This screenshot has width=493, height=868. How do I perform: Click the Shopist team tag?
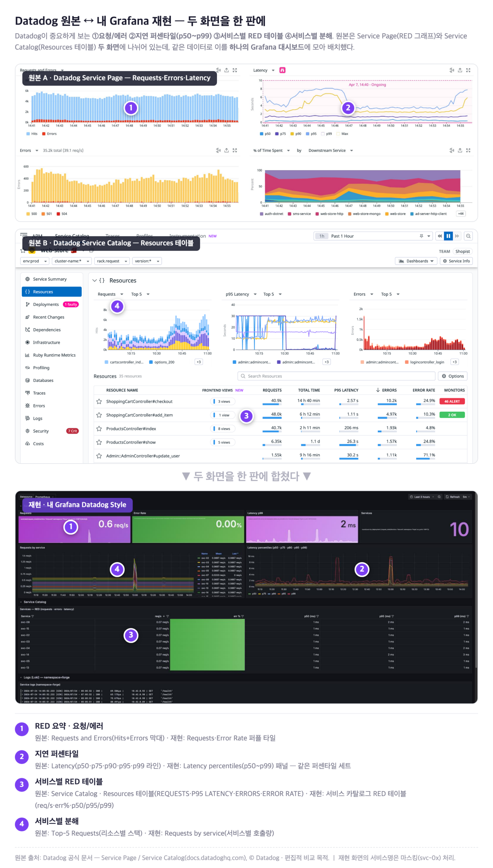pyautogui.click(x=462, y=251)
